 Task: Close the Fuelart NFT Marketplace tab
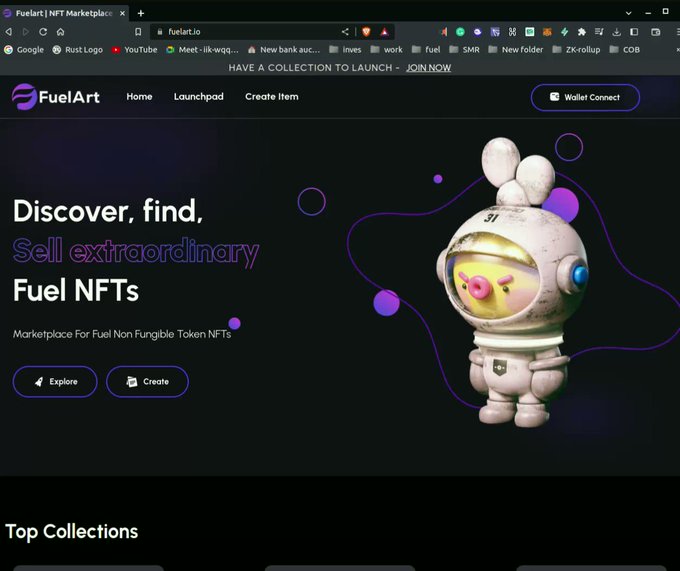(122, 13)
